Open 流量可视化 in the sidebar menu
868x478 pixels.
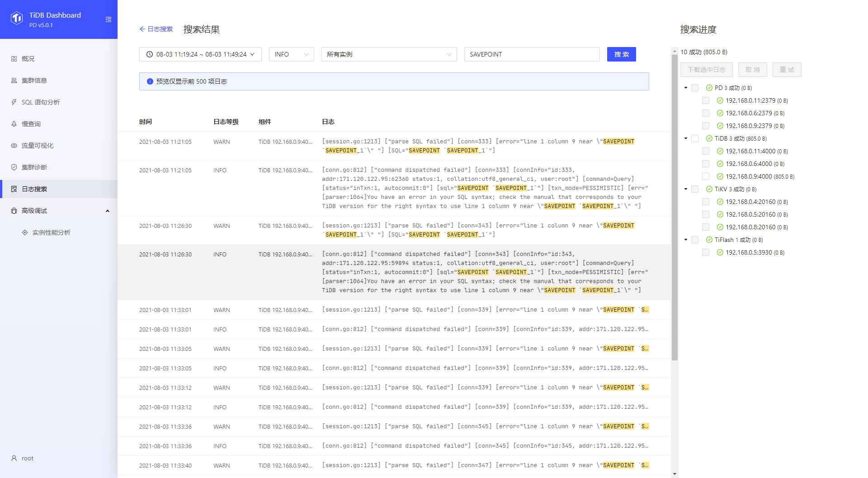(59, 146)
